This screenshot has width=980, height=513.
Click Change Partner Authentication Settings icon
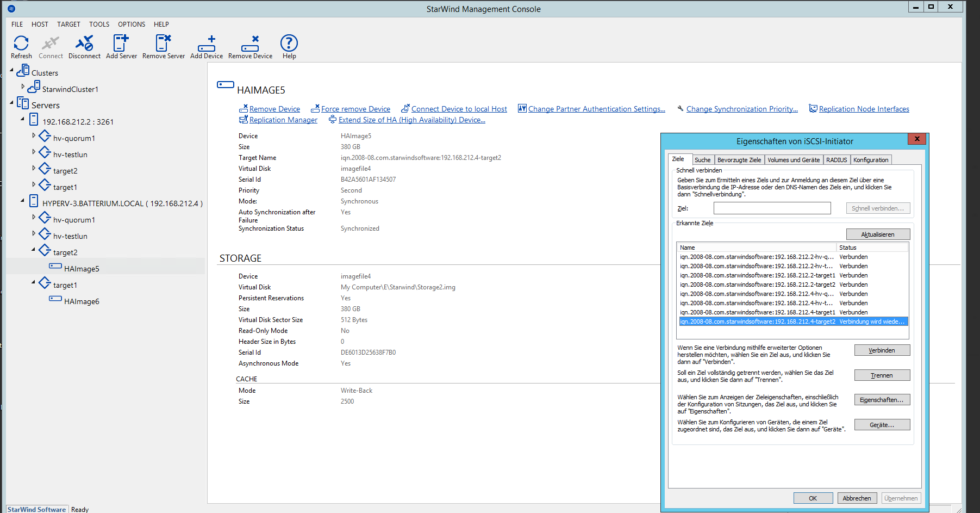[x=522, y=108]
